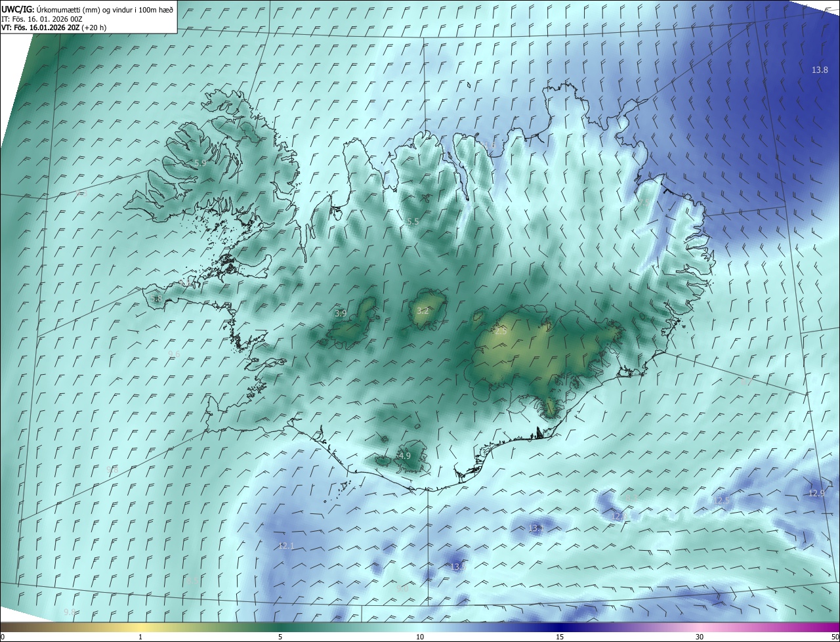Click the colorbar tick label 30
This screenshot has width=840, height=642.
click(700, 637)
